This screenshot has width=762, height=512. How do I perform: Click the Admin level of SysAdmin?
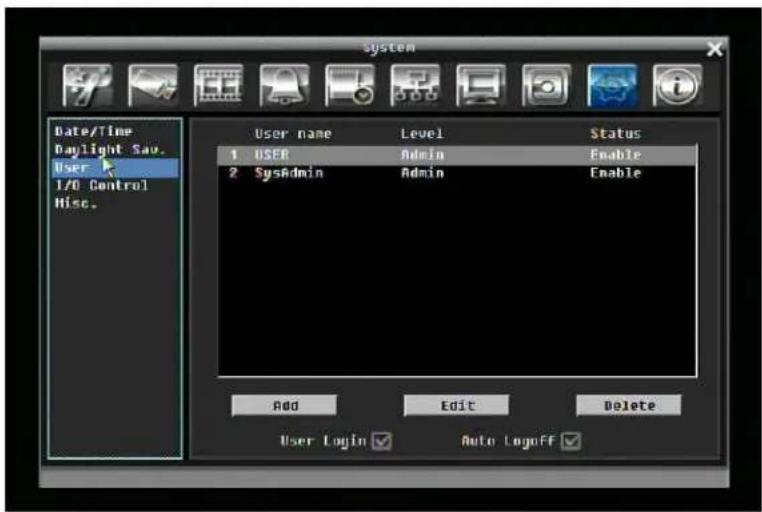pos(422,173)
